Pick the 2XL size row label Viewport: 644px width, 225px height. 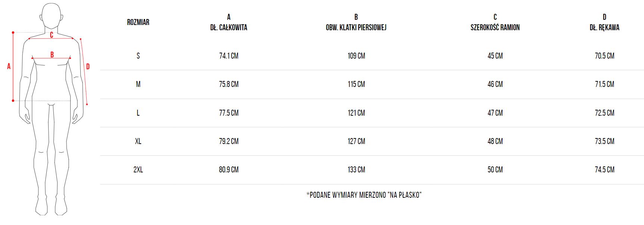tap(138, 170)
